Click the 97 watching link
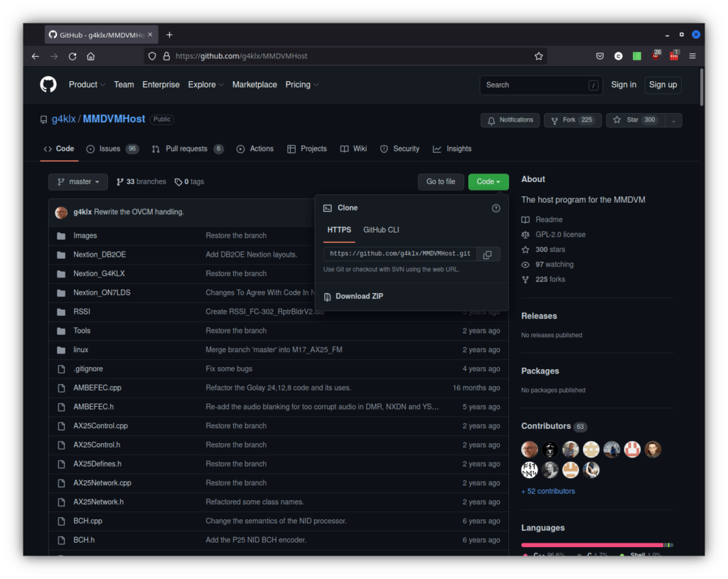Viewport: 728px width, 579px height. pyautogui.click(x=548, y=265)
